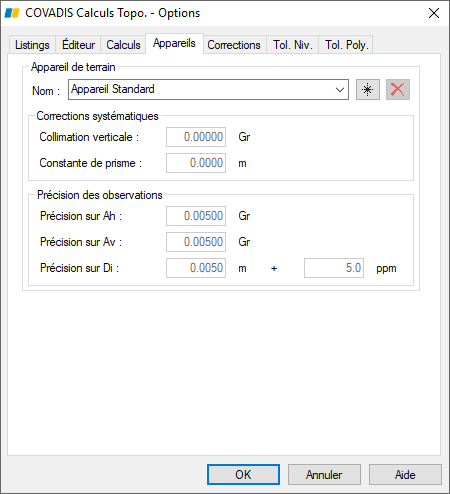Click the Précision sur Ah field

point(196,216)
